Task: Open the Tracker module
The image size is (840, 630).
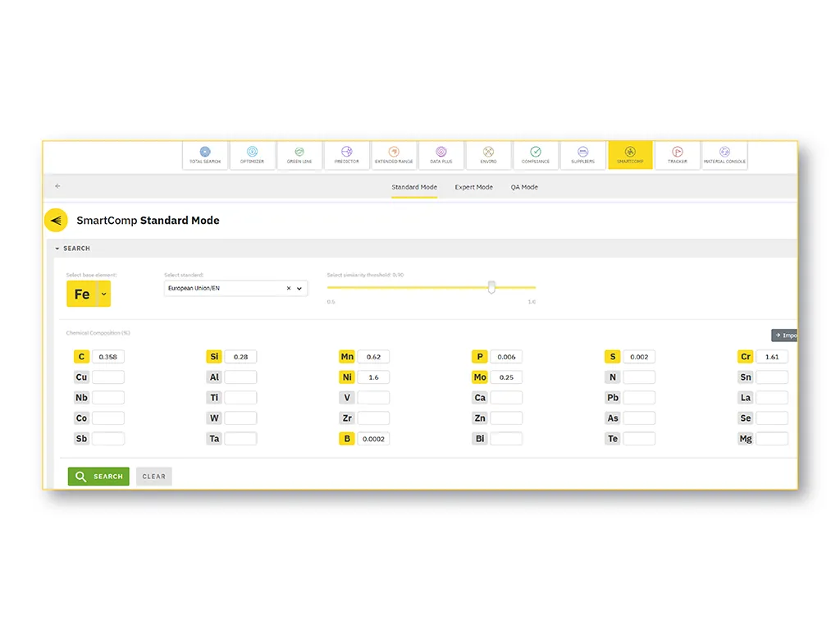Action: [678, 155]
